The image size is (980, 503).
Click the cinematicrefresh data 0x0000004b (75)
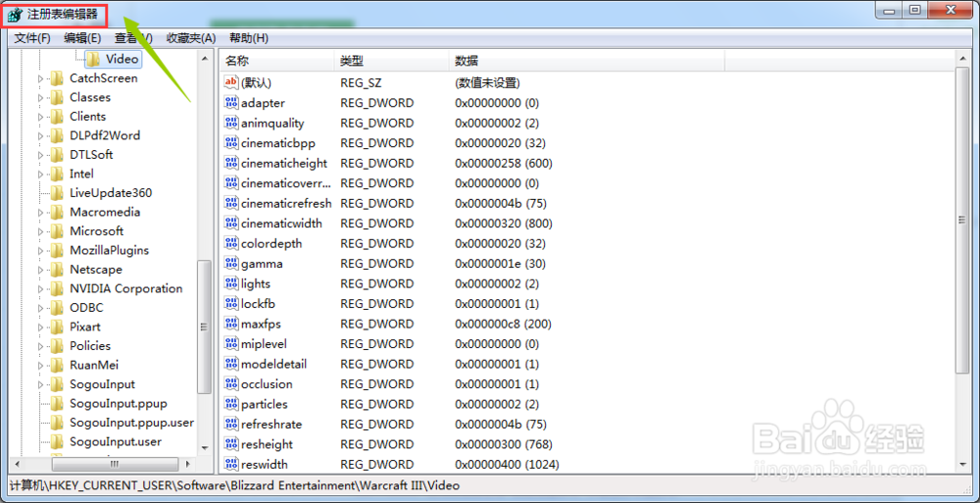coord(501,203)
